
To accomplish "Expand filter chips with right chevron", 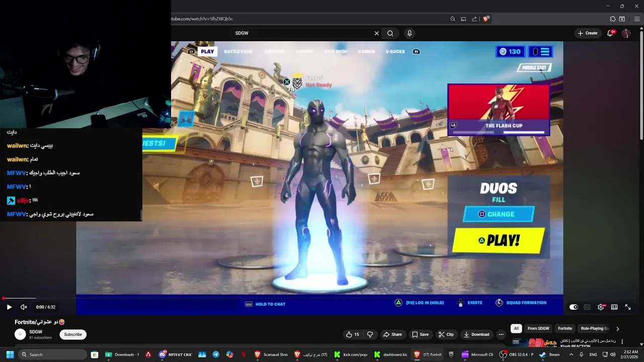I will [617, 328].
